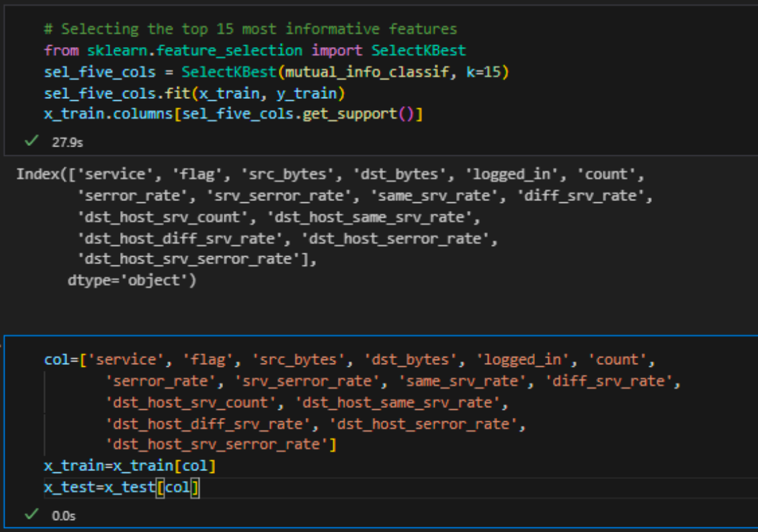Click the green success checkmark beside 27.9s

tap(30, 141)
